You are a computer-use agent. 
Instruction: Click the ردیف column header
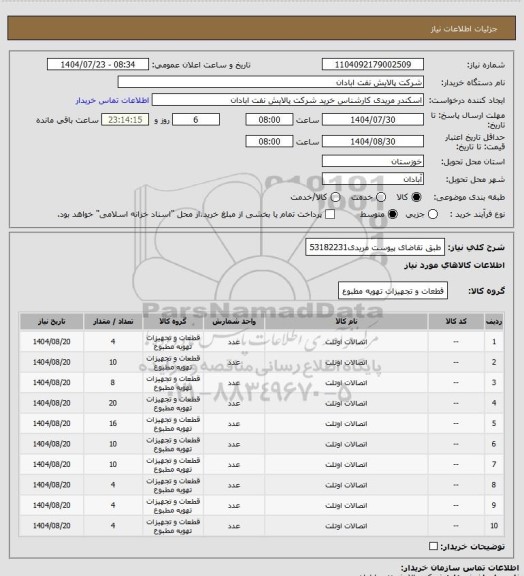coord(494,321)
